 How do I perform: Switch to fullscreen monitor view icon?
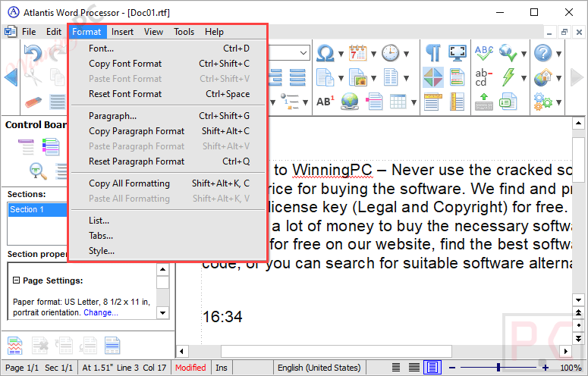click(458, 53)
